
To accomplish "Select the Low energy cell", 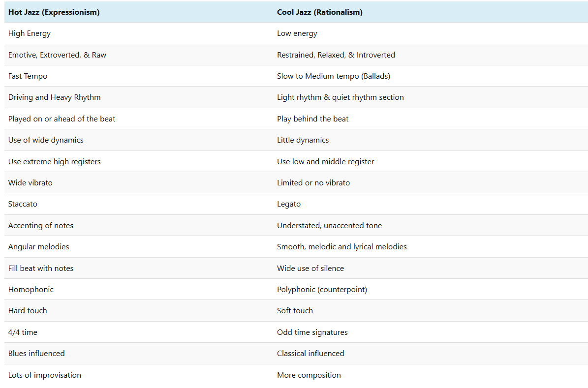I will (x=297, y=33).
